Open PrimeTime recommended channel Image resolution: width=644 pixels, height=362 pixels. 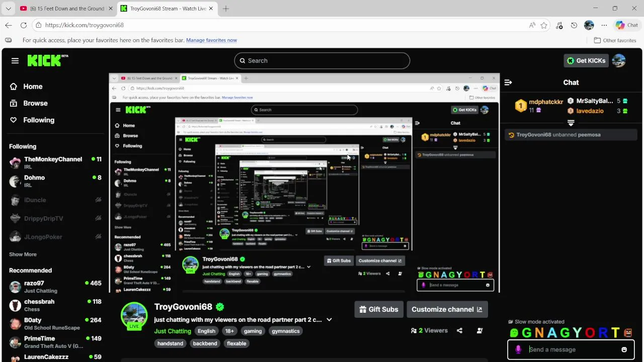click(55, 342)
